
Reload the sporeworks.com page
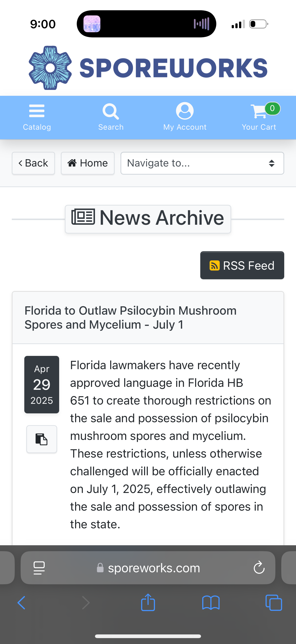[259, 568]
